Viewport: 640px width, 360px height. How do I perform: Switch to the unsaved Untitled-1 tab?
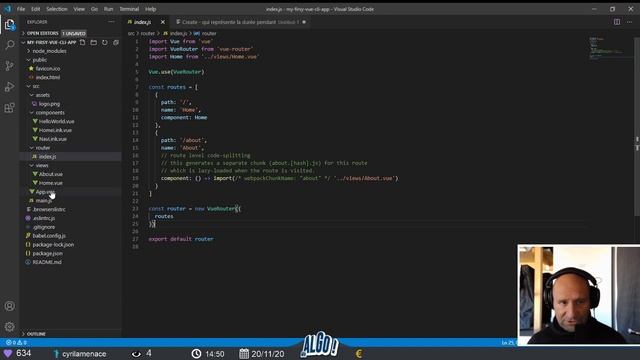tap(241, 22)
